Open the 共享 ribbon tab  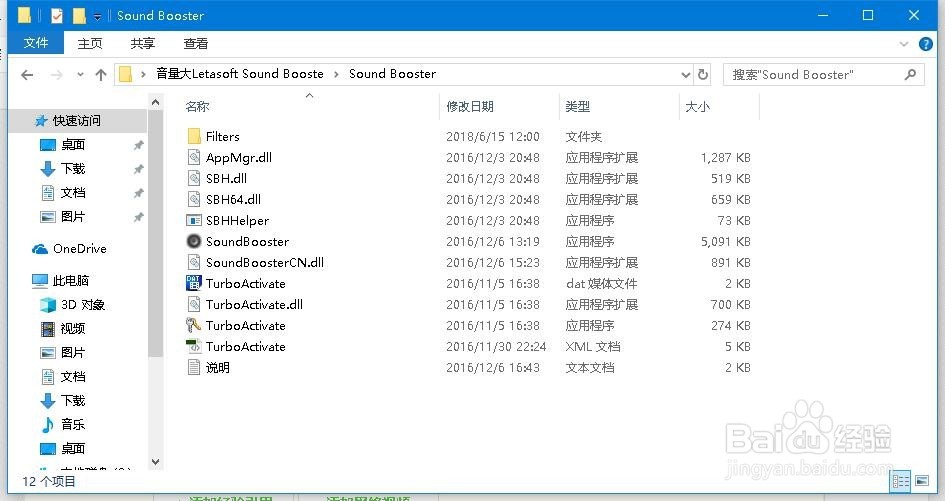click(x=143, y=43)
